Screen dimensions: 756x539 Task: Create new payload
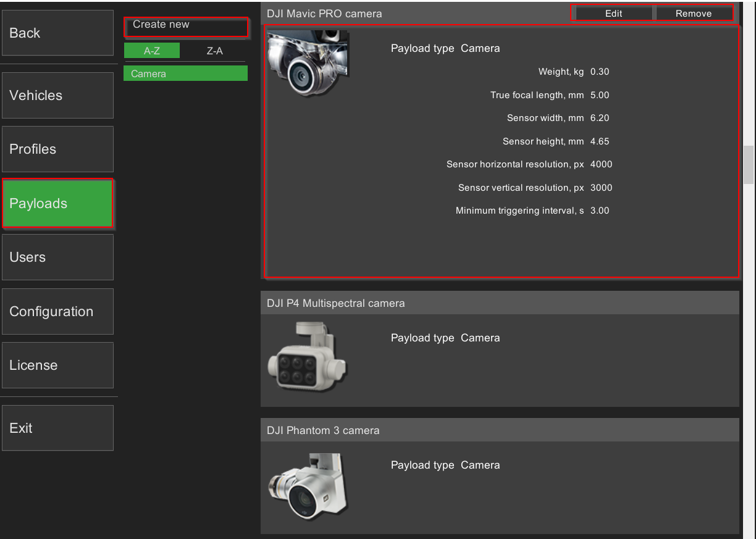click(x=185, y=26)
